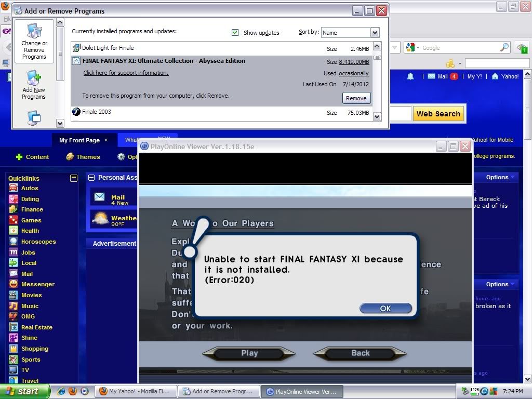The image size is (532, 399).
Task: Launch Internet Explorer from quick launch
Action: 61,391
